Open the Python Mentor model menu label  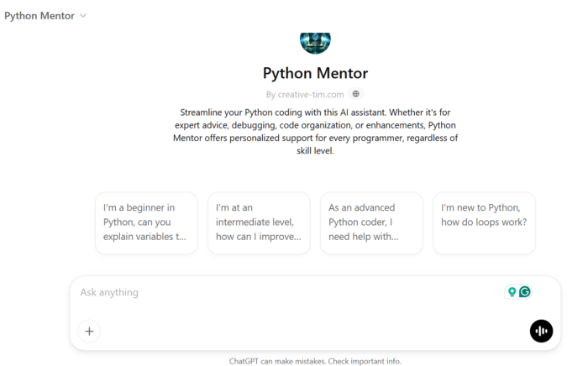pyautogui.click(x=39, y=16)
